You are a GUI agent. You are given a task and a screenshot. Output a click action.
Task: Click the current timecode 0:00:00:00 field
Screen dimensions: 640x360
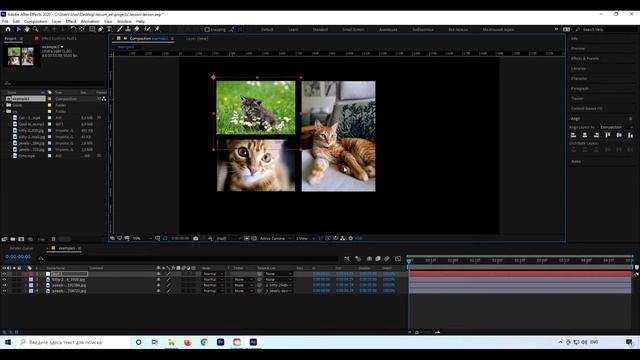pos(18,257)
